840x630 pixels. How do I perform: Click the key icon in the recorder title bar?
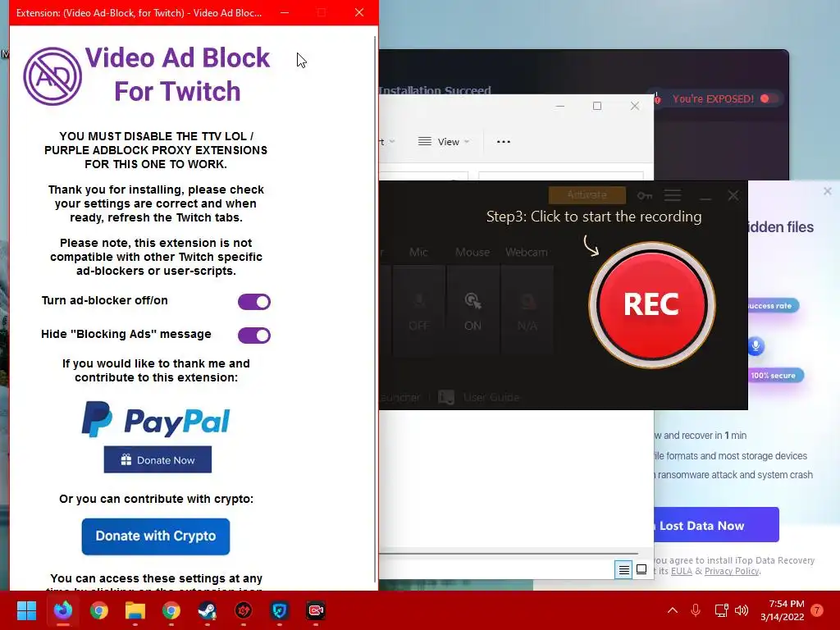pos(645,195)
